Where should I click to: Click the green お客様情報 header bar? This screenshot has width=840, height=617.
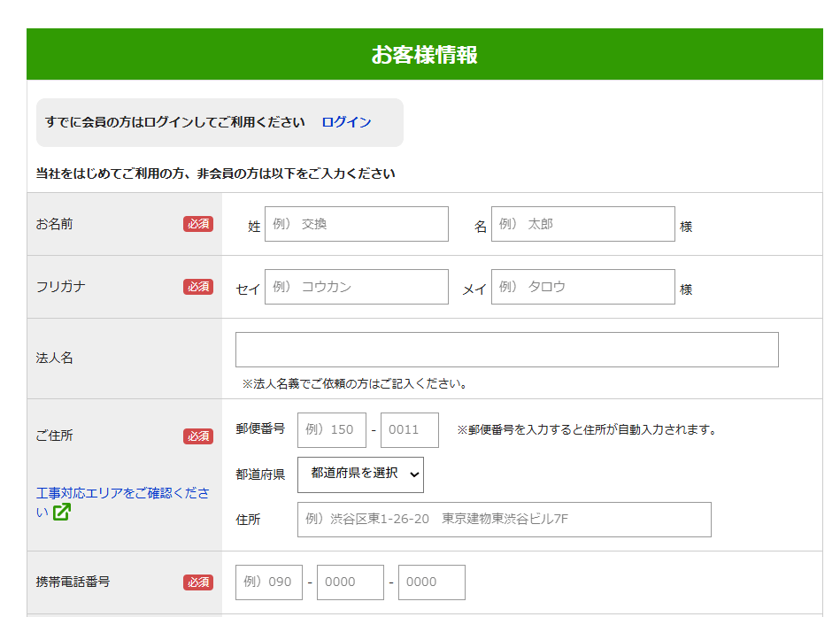(424, 55)
